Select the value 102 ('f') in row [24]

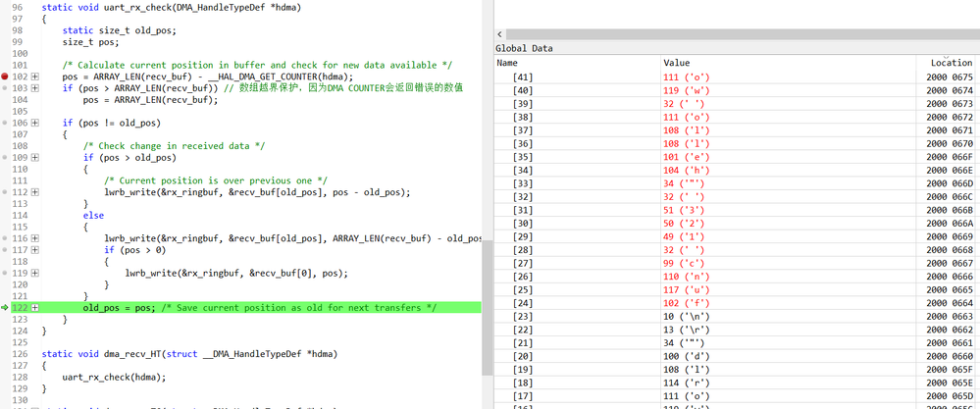[x=687, y=303]
